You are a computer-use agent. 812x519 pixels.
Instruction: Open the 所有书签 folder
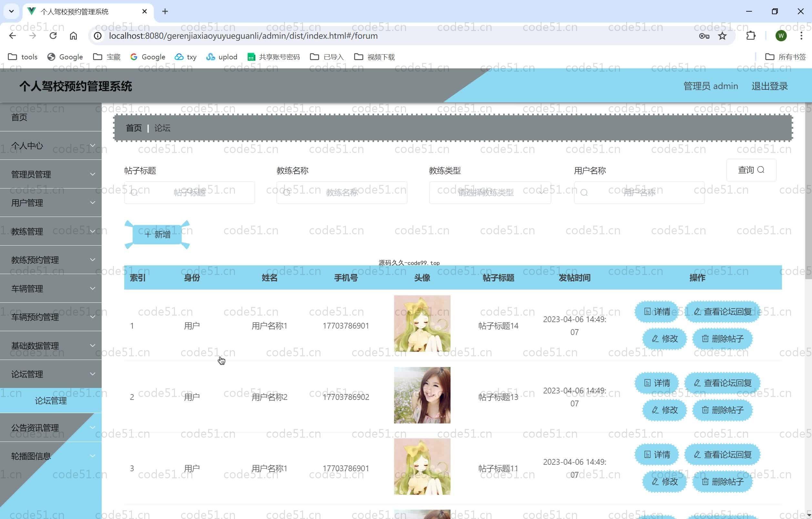785,57
